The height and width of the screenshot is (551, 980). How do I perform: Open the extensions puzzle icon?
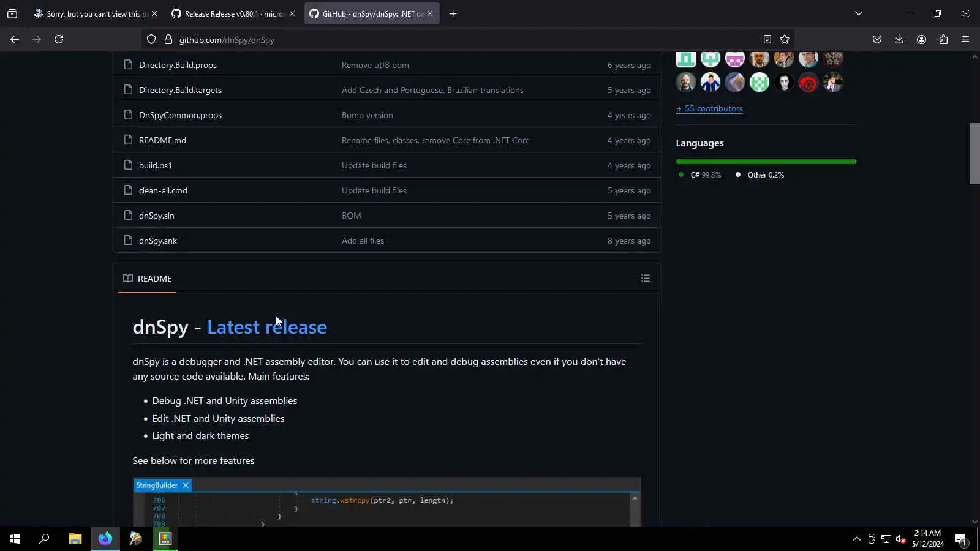(x=943, y=39)
